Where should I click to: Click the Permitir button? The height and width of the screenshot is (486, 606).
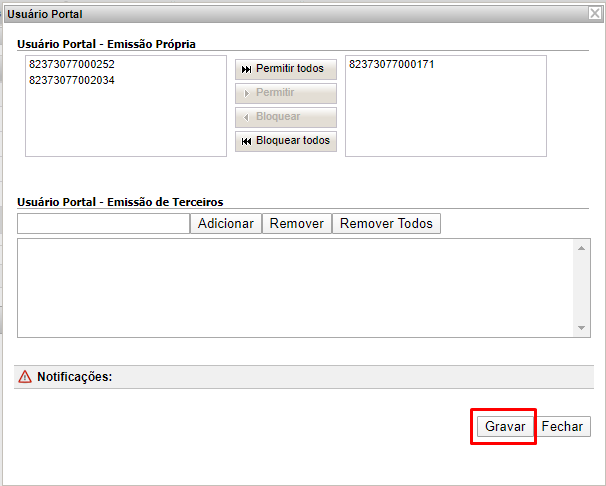[x=286, y=93]
